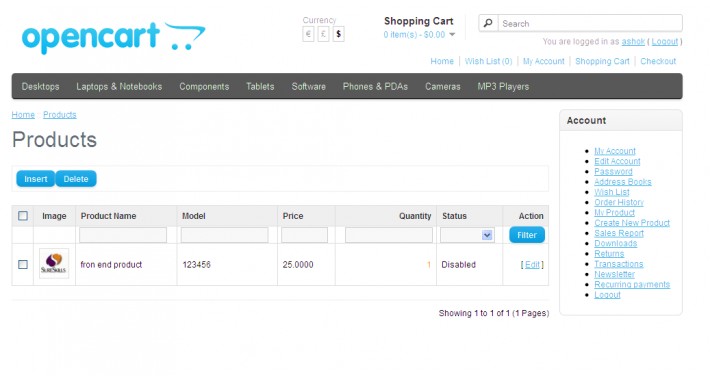Viewport: 710px width, 380px height.
Task: Open Address Books in the sidebar
Action: [x=623, y=182]
